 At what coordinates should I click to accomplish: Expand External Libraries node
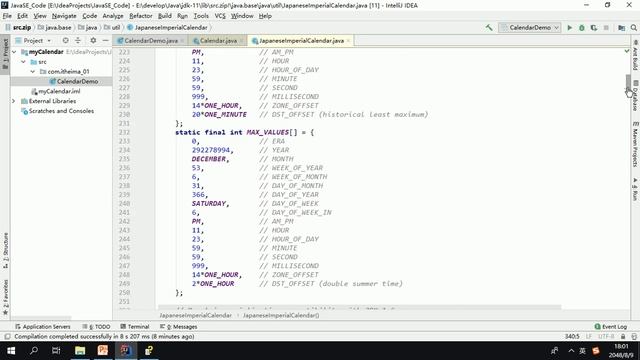coord(14,101)
